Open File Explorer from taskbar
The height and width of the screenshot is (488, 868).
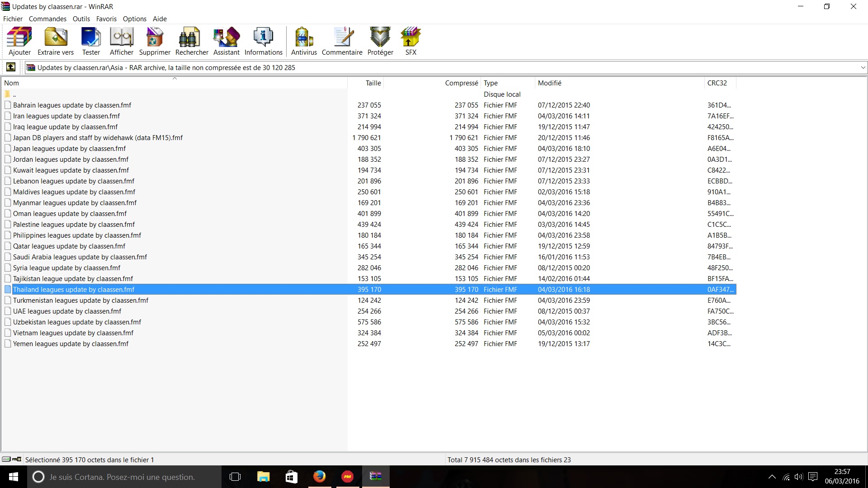(263, 477)
